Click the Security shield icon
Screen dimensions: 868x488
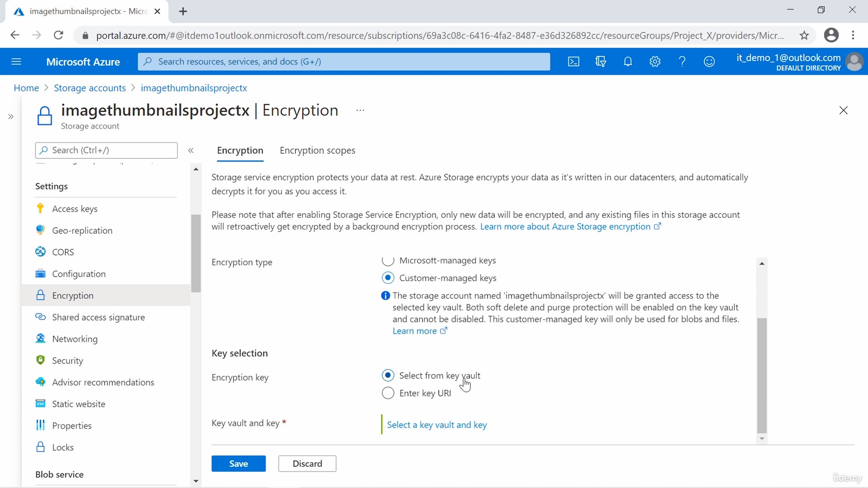coord(40,360)
